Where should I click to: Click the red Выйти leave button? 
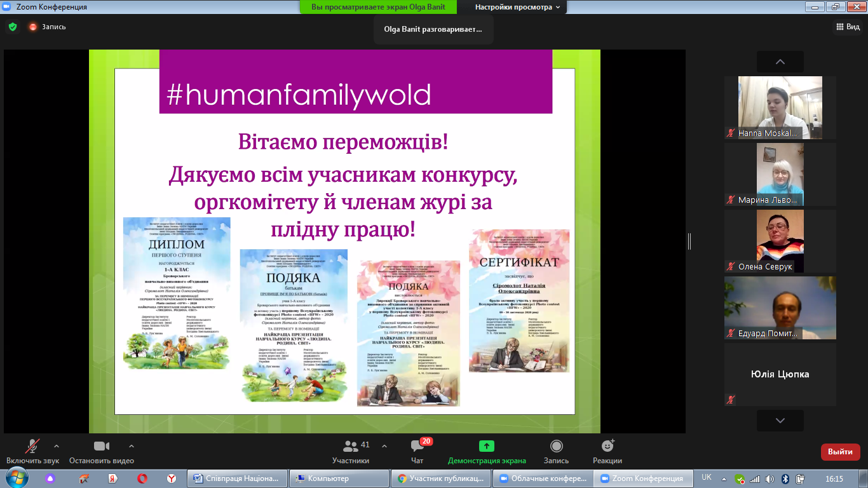coord(840,452)
